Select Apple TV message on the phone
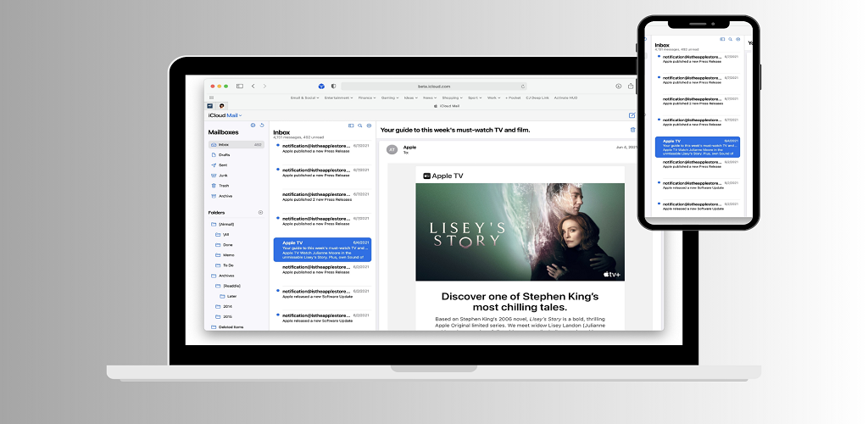 [x=698, y=147]
